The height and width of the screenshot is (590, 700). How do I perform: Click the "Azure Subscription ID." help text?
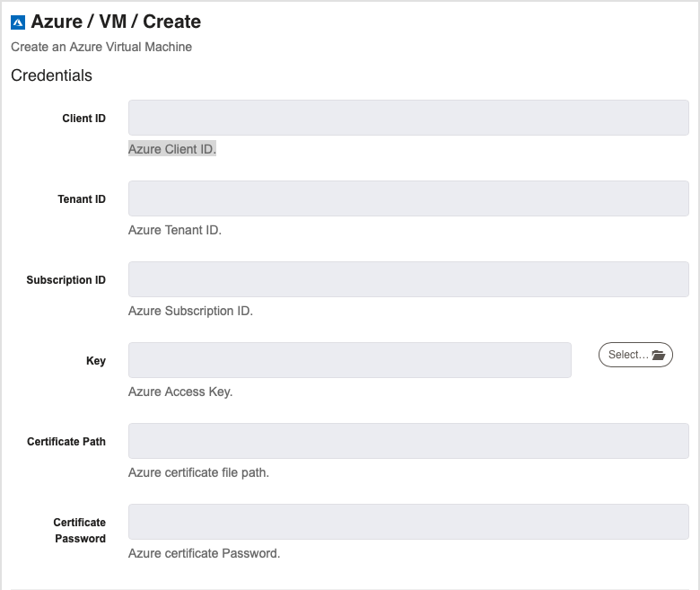coord(190,311)
